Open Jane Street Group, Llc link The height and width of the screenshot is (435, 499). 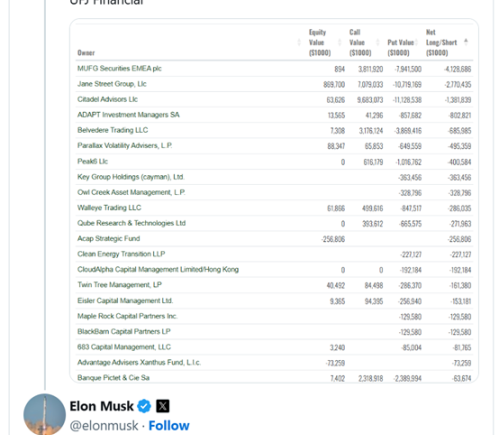point(112,84)
